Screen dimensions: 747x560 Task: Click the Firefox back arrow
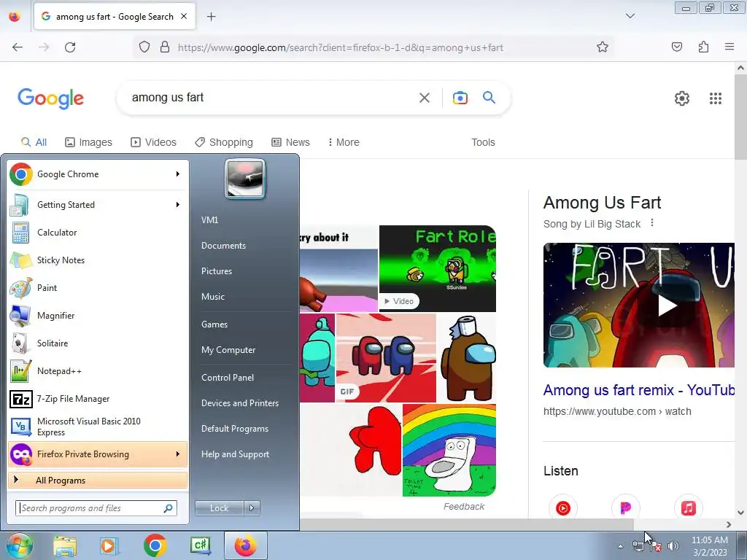(18, 47)
